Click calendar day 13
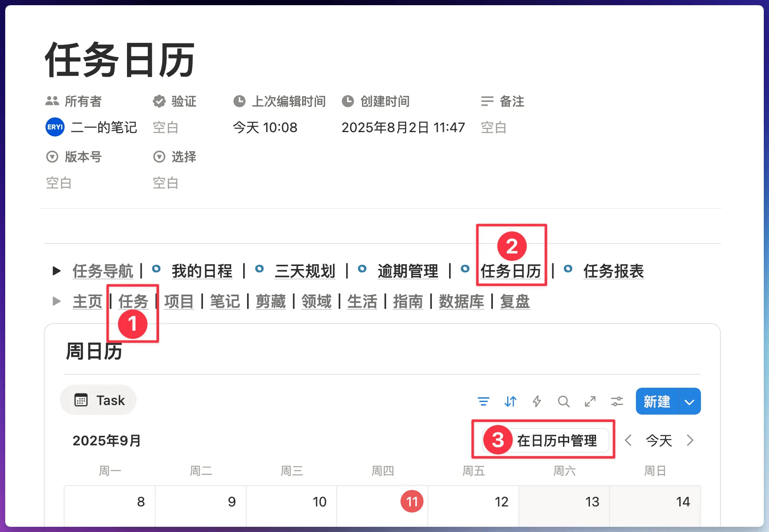769x532 pixels. click(x=592, y=502)
